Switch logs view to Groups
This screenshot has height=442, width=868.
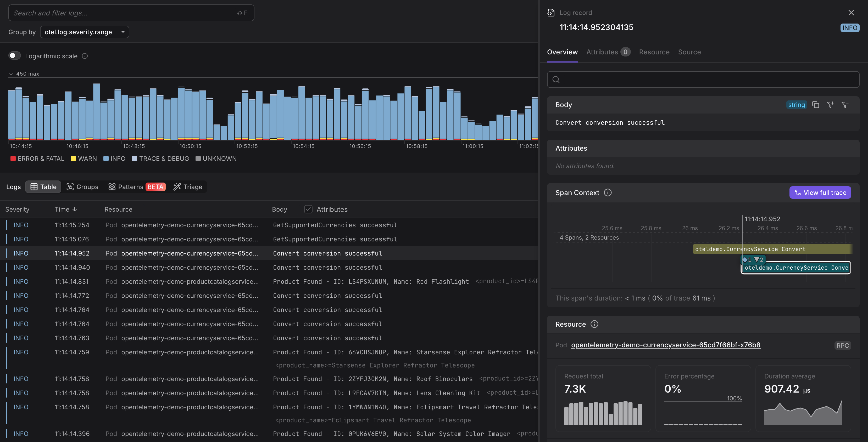pyautogui.click(x=82, y=187)
